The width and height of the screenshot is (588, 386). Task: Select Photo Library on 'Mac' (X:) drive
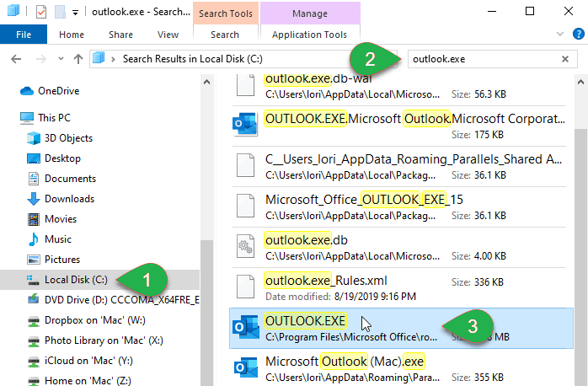104,340
